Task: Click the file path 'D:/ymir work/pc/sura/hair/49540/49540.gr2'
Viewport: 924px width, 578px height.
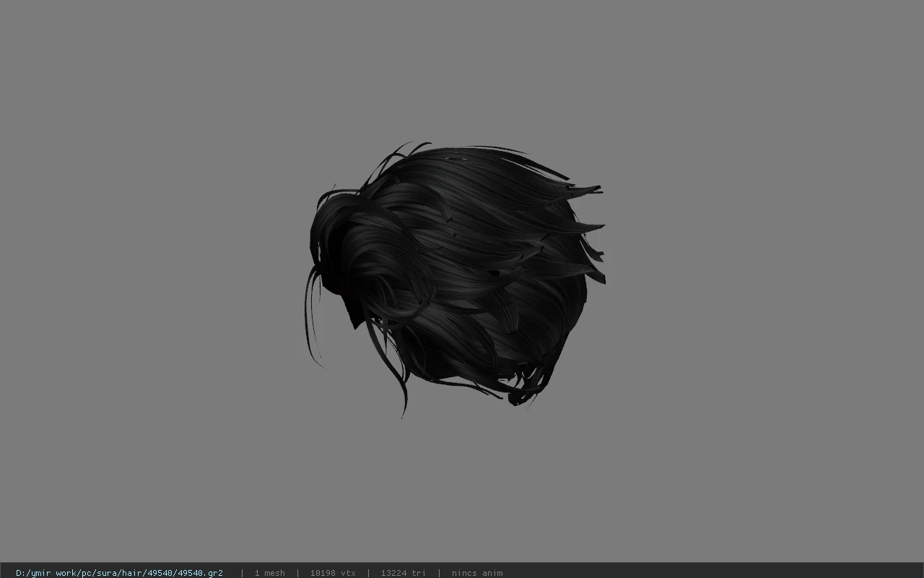Action: [x=119, y=573]
